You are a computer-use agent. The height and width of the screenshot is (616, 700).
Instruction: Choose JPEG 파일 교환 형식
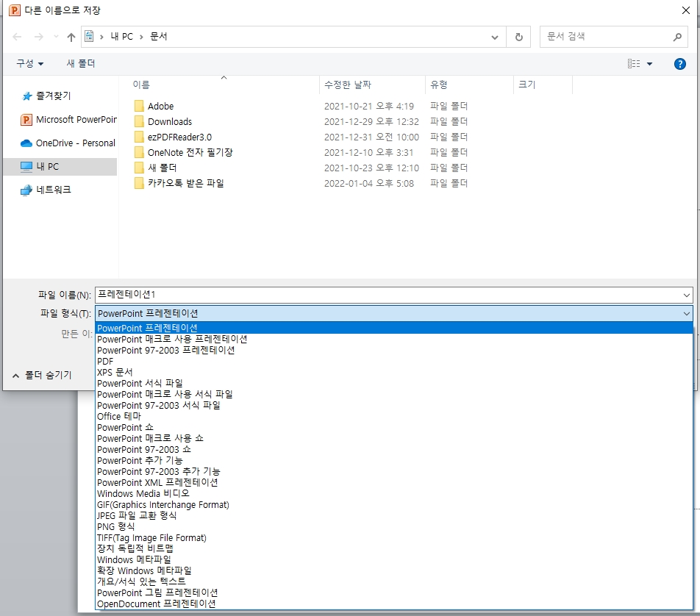coord(394,515)
